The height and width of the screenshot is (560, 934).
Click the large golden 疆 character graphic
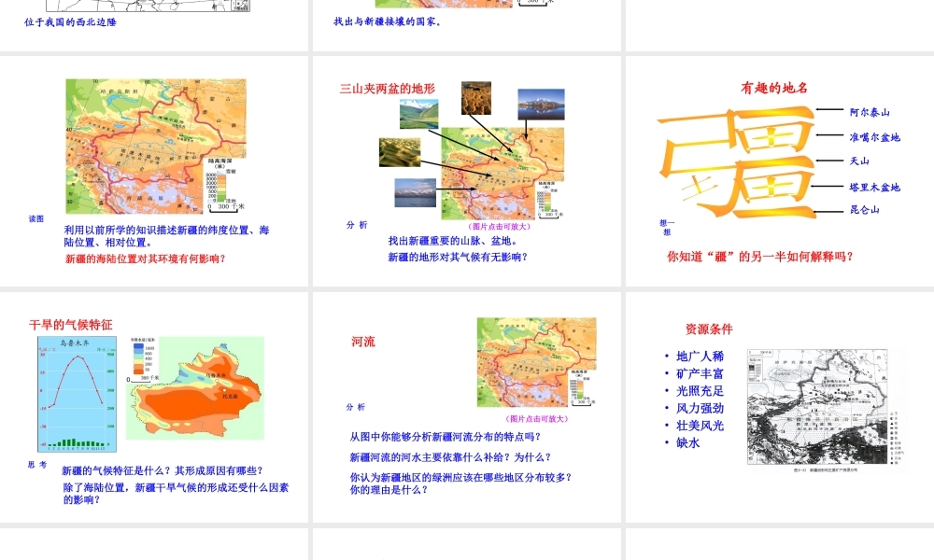point(737,161)
